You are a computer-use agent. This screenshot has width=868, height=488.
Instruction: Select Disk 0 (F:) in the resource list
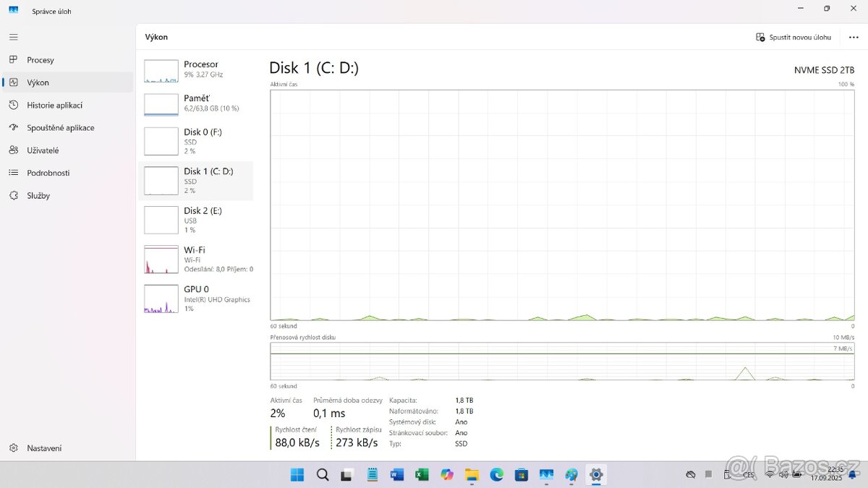(196, 141)
